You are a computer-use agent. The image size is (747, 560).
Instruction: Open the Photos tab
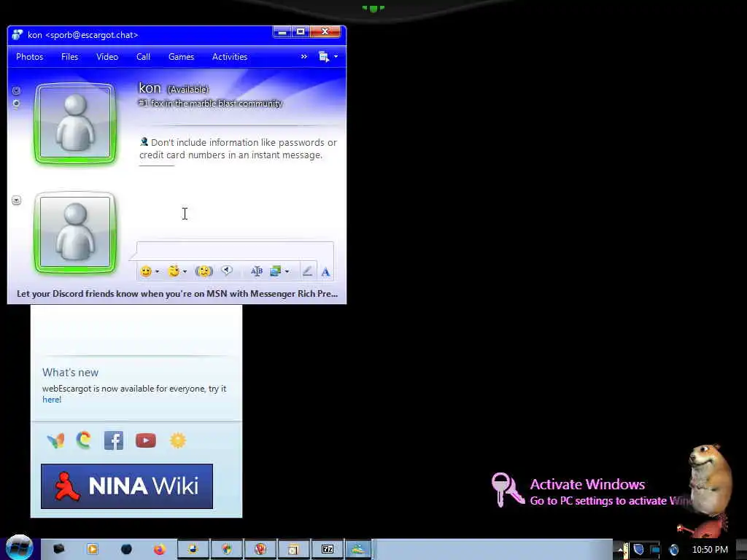29,57
